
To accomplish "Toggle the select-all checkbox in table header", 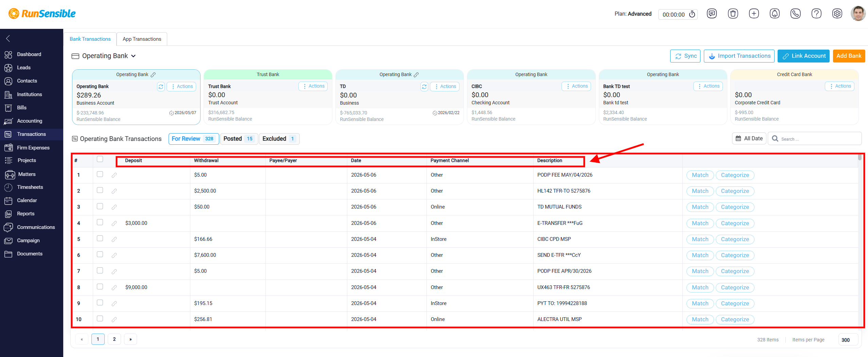I will pos(100,159).
